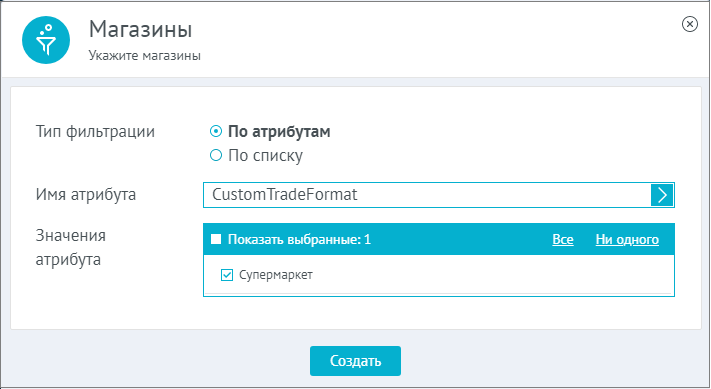
Task: Click the Ни одного link to deselect all
Action: (627, 239)
